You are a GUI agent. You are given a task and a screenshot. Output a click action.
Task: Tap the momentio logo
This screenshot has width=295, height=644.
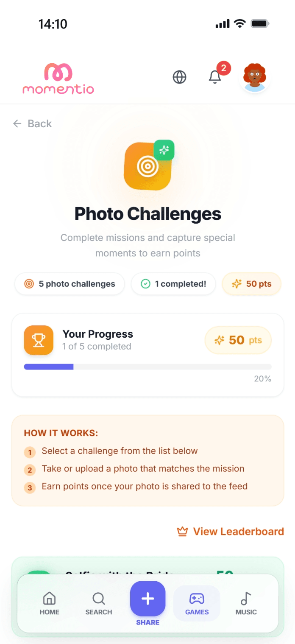click(x=58, y=78)
